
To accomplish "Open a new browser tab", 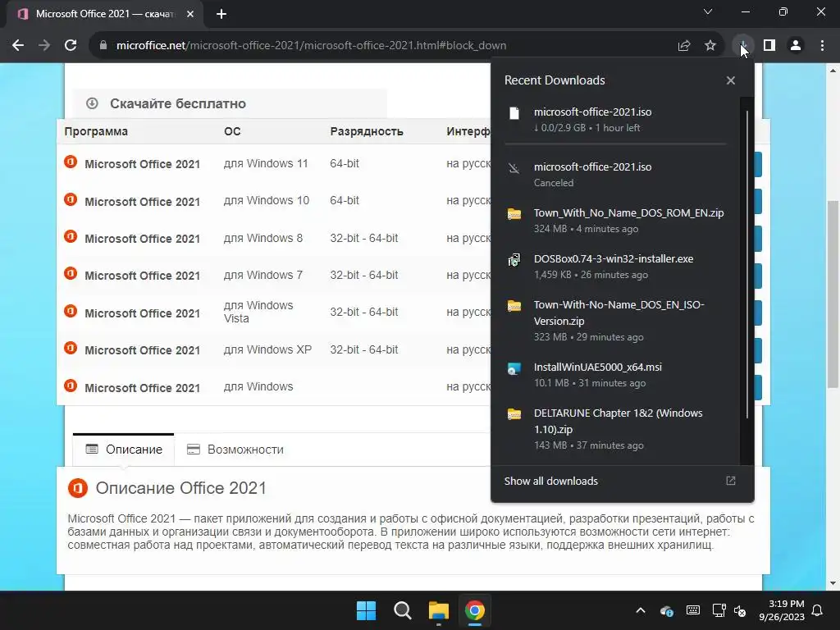I will [221, 15].
